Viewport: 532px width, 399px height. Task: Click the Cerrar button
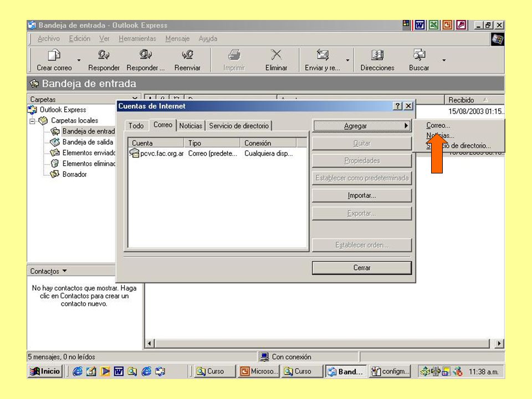pyautogui.click(x=362, y=268)
